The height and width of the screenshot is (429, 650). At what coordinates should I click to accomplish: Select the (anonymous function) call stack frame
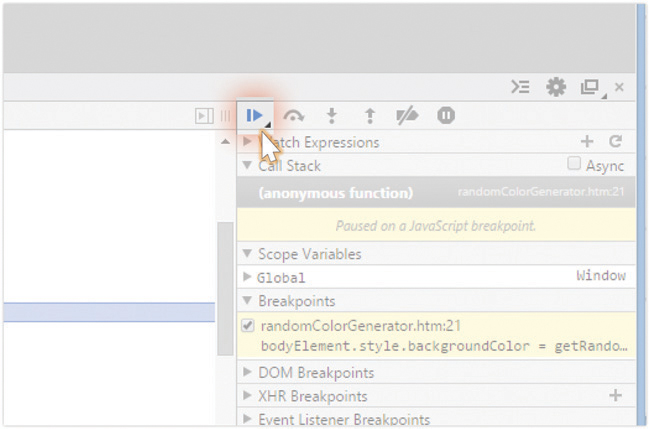click(335, 193)
